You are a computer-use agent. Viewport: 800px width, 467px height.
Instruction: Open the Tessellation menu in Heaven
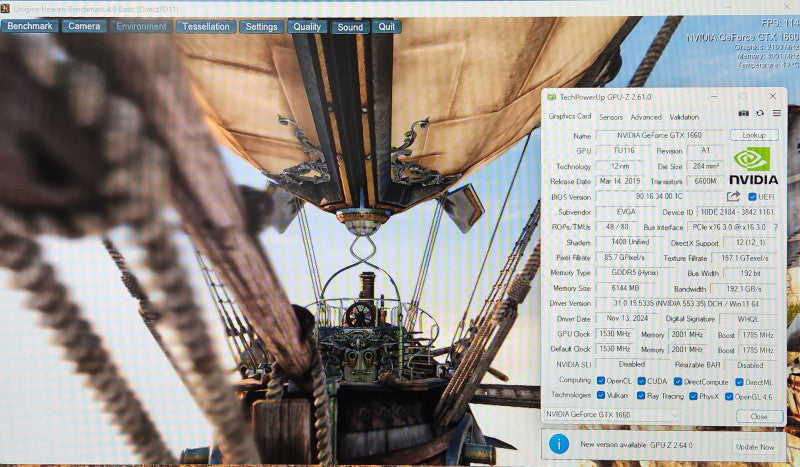(x=206, y=27)
